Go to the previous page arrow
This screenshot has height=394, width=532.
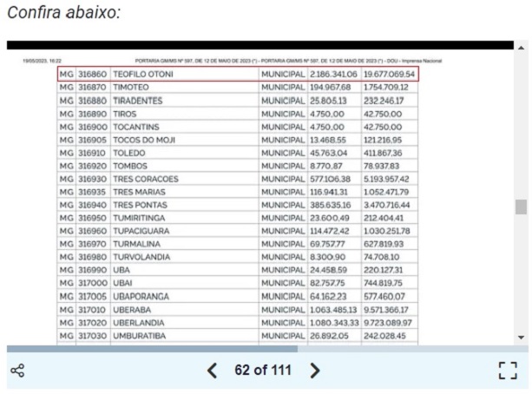[211, 371]
